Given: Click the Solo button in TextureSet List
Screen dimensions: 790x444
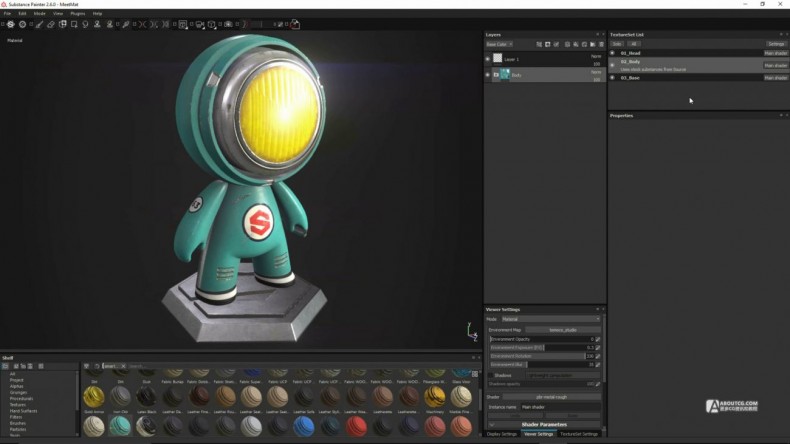Looking at the screenshot, I should [617, 44].
